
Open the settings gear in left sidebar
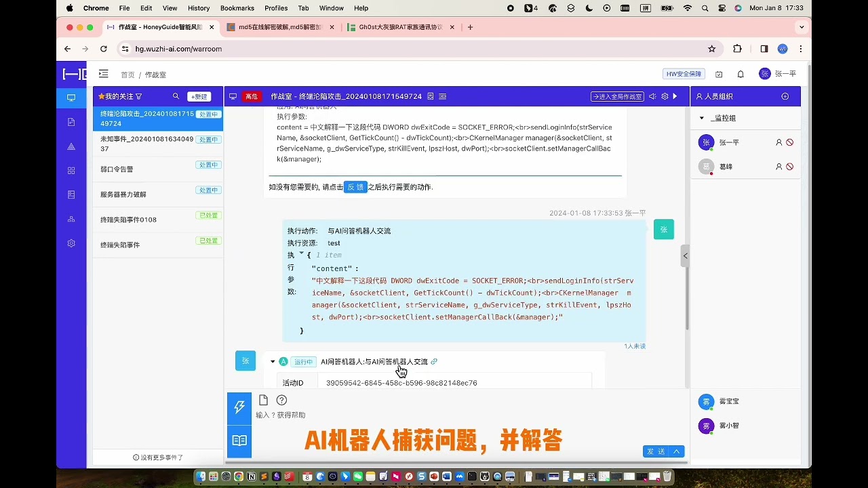point(71,243)
